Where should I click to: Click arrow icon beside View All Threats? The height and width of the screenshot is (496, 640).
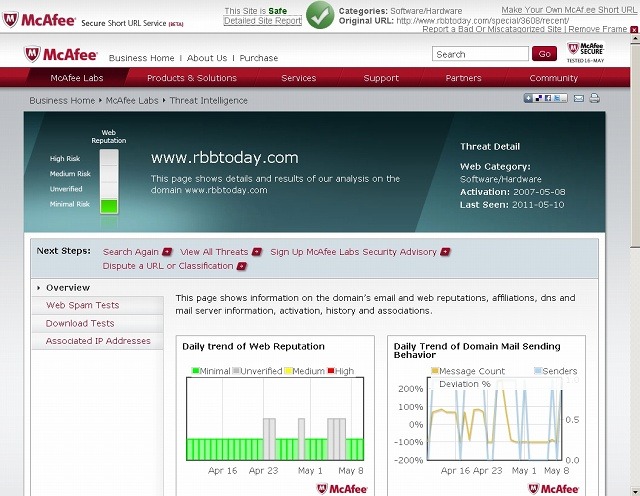(x=257, y=252)
